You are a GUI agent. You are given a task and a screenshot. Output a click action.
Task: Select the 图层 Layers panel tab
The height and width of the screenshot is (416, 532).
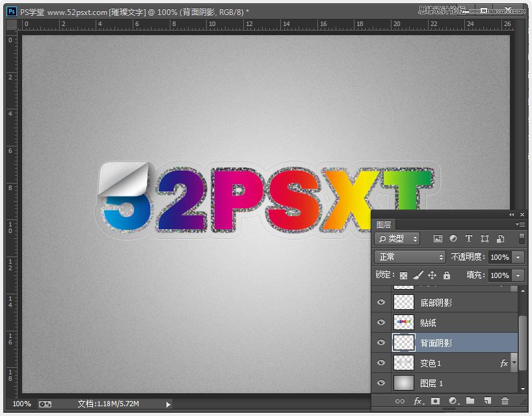(x=384, y=225)
